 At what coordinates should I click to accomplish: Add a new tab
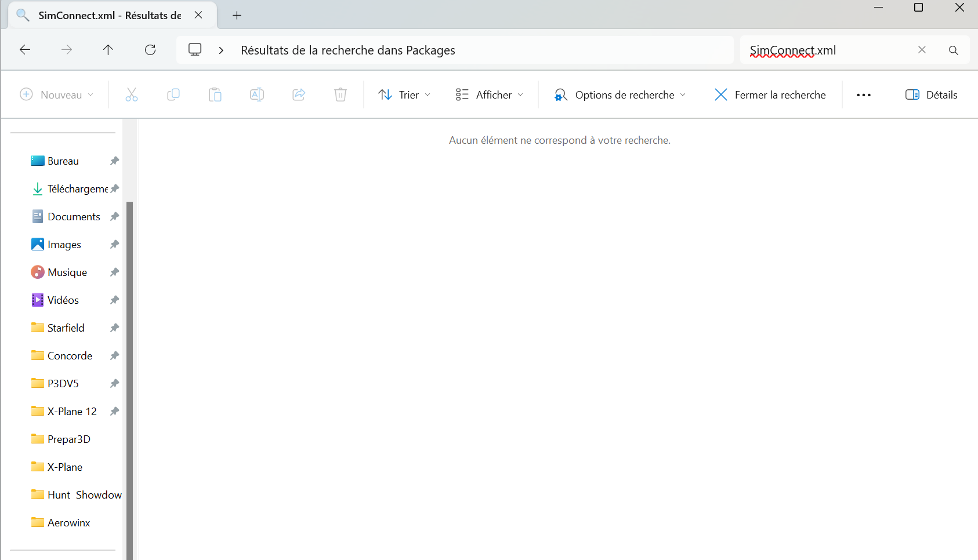tap(237, 16)
